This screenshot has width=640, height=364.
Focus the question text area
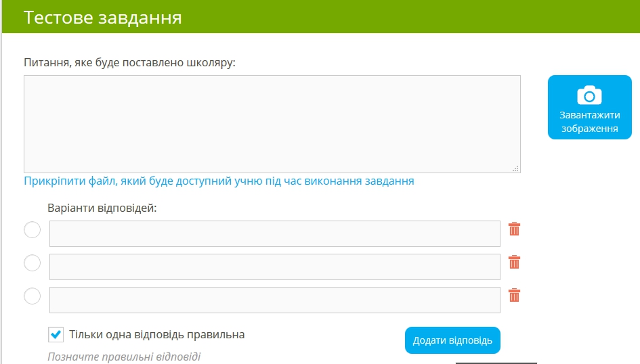[272, 124]
